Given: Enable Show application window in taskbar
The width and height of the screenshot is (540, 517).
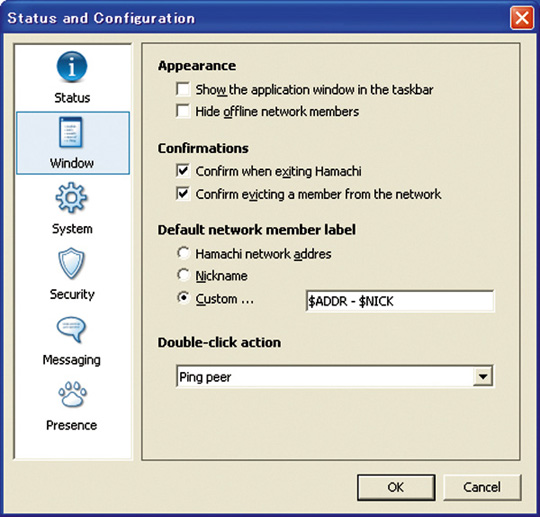Looking at the screenshot, I should (x=183, y=89).
